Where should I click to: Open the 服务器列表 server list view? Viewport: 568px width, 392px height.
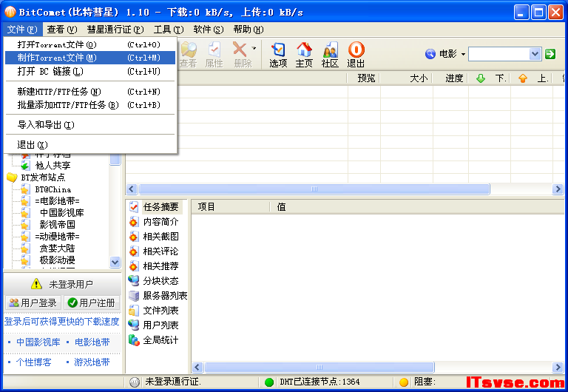[158, 296]
